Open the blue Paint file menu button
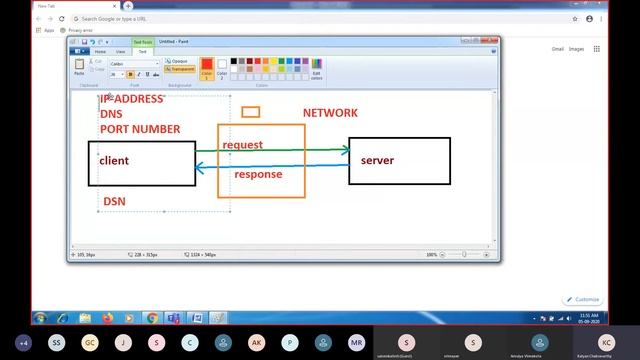 pos(79,51)
